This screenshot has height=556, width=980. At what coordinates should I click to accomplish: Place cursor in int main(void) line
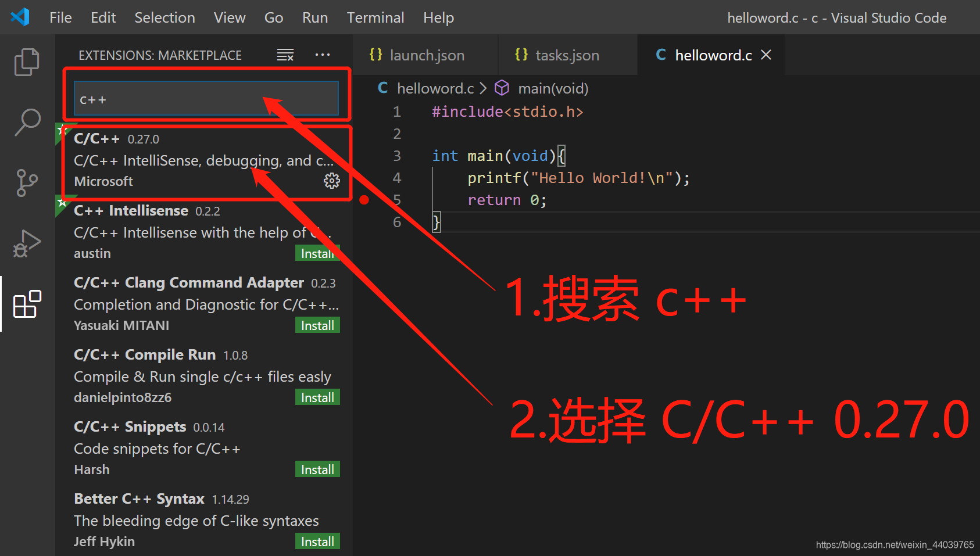pyautogui.click(x=499, y=156)
